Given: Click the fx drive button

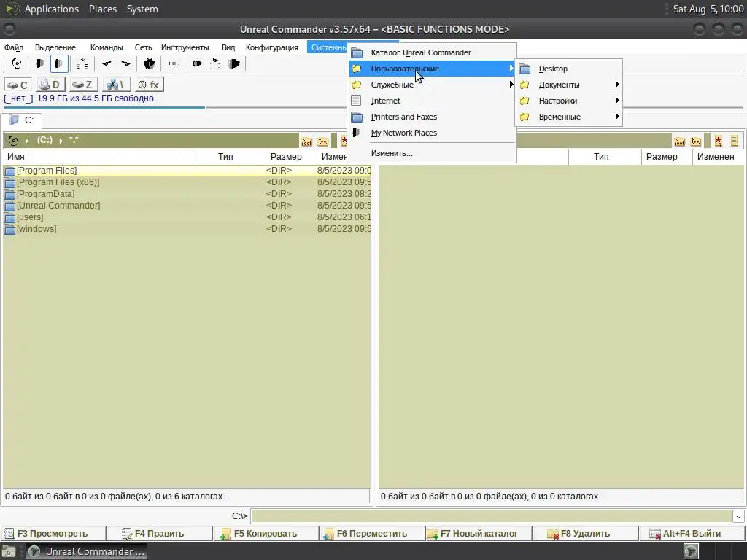Looking at the screenshot, I should point(149,85).
